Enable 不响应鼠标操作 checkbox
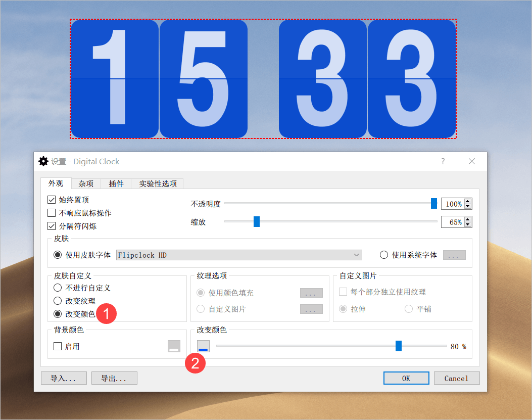This screenshot has width=532, height=420. click(52, 213)
